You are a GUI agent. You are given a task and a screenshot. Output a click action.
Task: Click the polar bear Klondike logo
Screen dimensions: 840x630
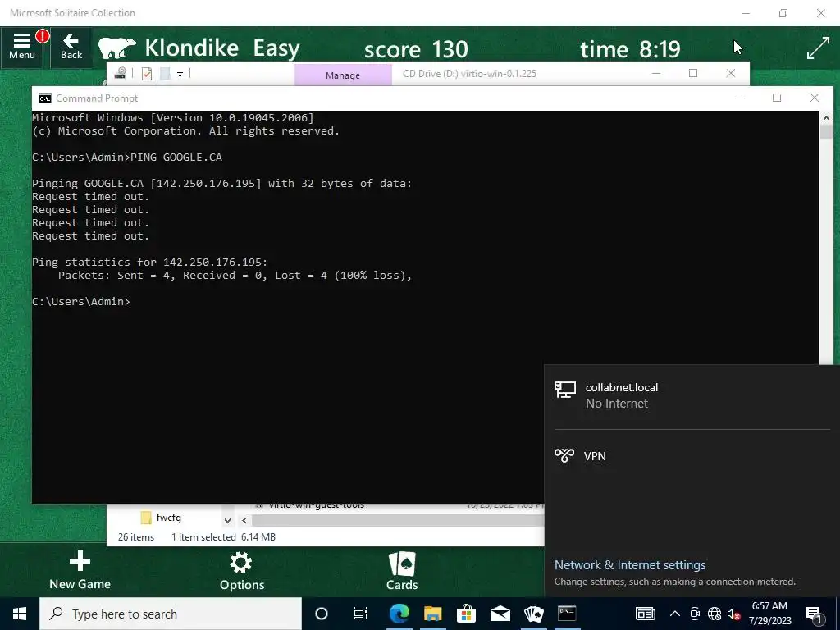pos(116,48)
